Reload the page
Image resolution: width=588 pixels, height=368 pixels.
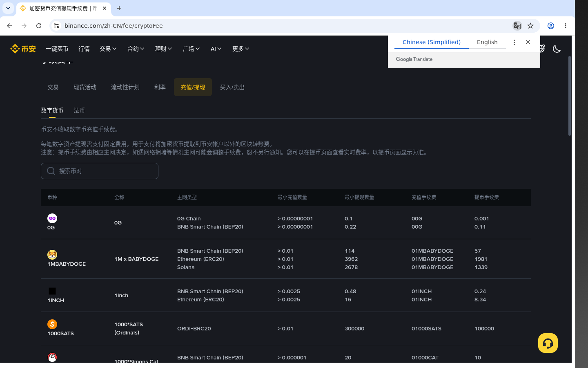[39, 26]
